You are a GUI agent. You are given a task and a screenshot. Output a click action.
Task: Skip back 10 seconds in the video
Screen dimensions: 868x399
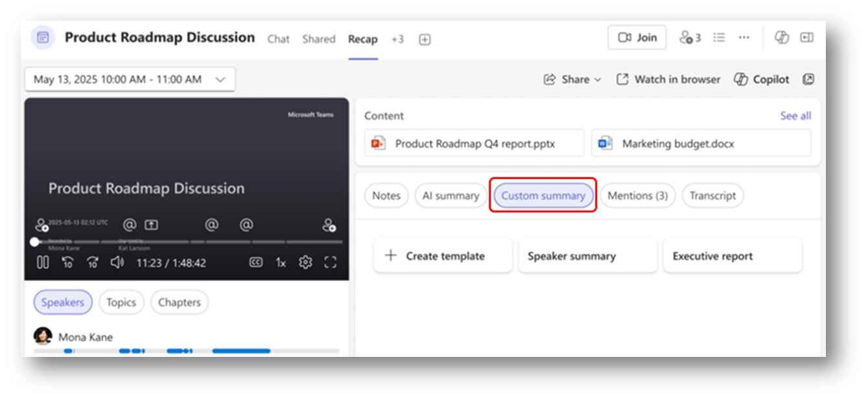[67, 262]
